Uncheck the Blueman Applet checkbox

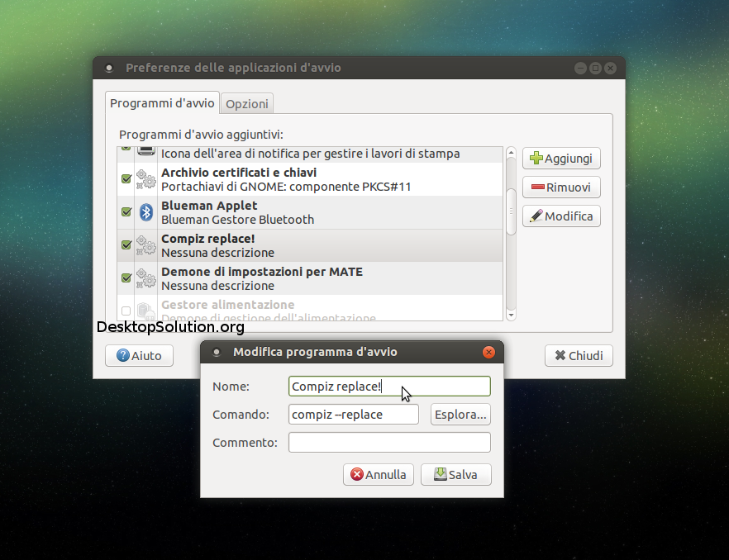(x=126, y=212)
